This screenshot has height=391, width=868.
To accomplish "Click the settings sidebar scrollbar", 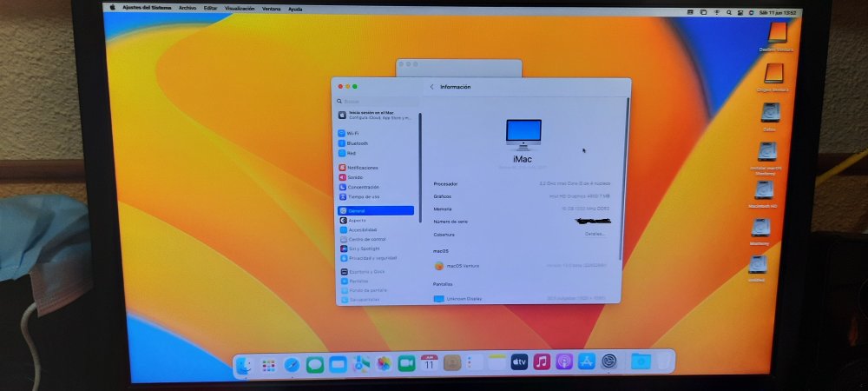I will click(420, 166).
